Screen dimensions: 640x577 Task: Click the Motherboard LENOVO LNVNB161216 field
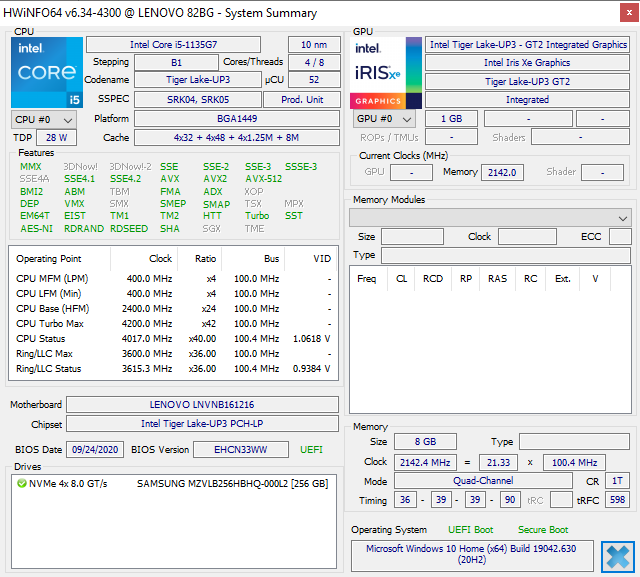click(x=202, y=405)
